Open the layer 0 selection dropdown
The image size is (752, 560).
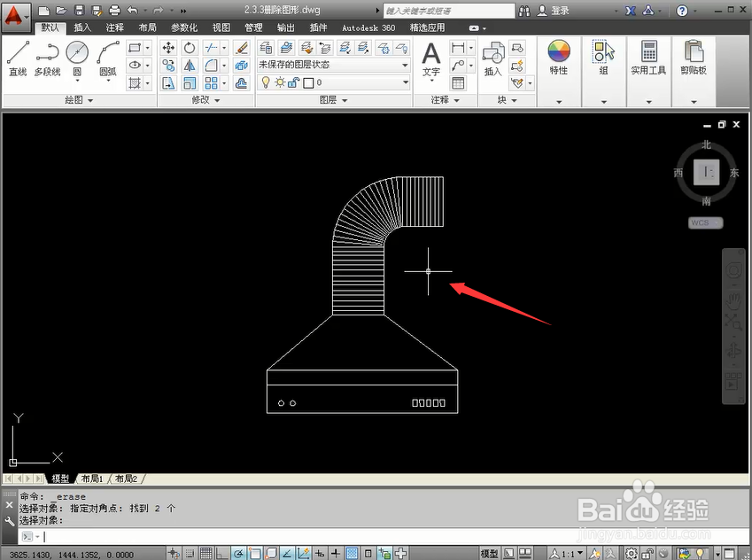tap(334, 82)
